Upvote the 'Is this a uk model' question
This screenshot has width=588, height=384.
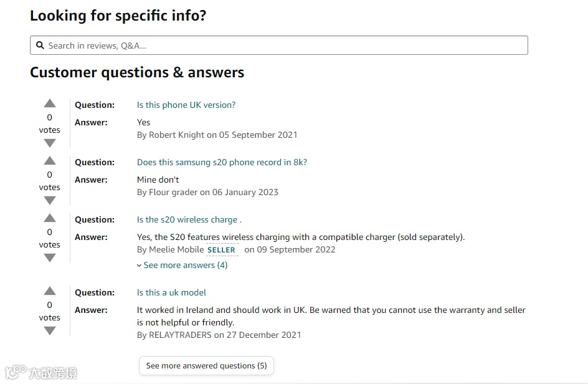50,291
